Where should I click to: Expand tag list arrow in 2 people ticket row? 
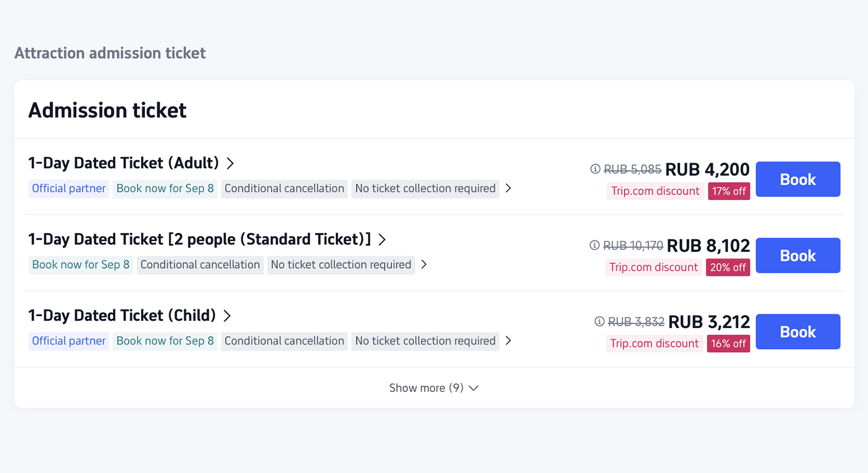tap(424, 265)
